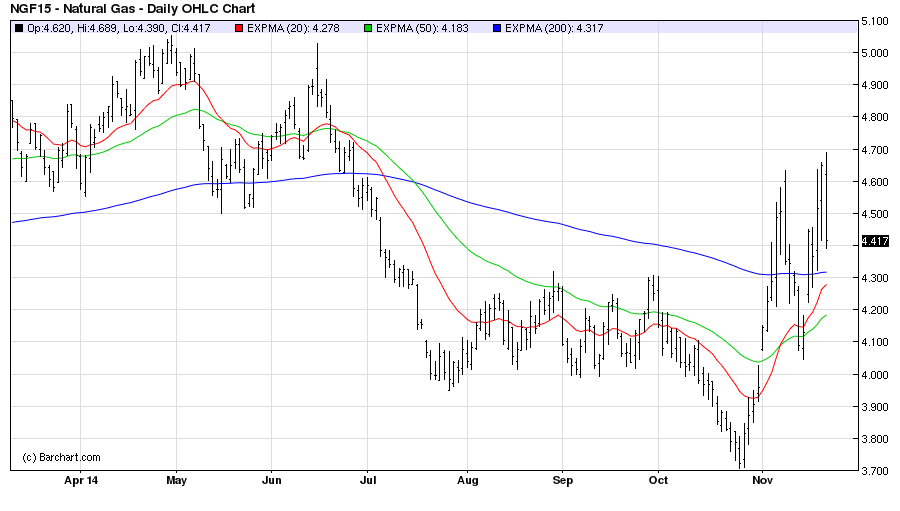Image resolution: width=900 pixels, height=511 pixels.
Task: Click the 4.417 current price tag
Action: (874, 241)
